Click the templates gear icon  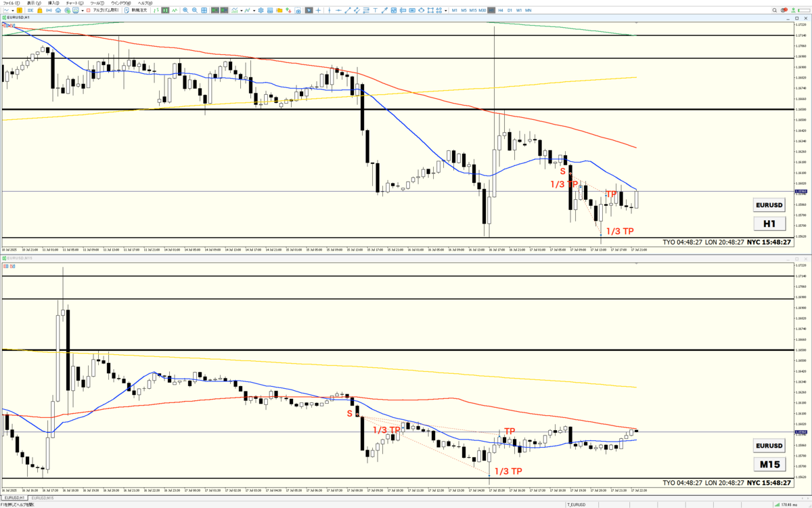(x=261, y=10)
